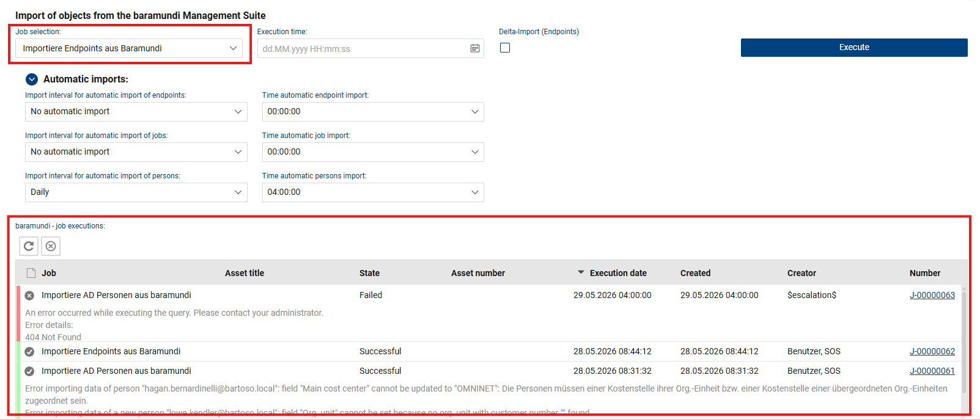Open jobs import interval dropdown
Image resolution: width=980 pixels, height=419 pixels.
click(x=136, y=152)
